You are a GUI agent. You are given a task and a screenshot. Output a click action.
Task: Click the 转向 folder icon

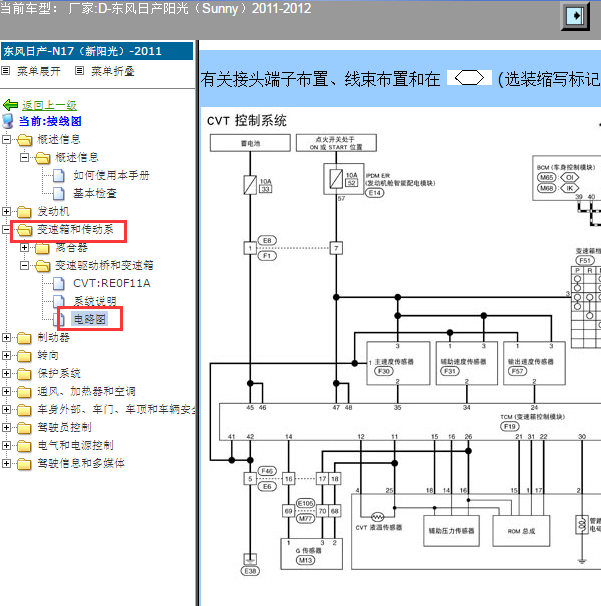(x=24, y=356)
